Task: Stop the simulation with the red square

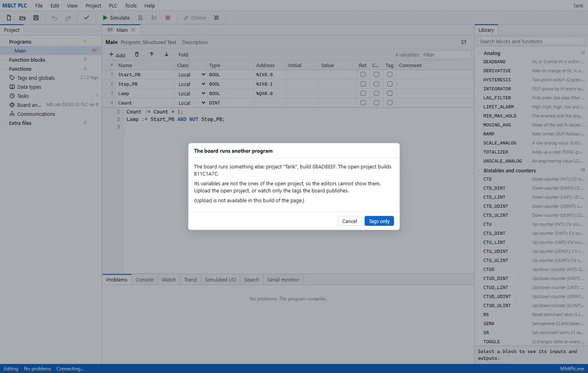Action: pos(168,18)
